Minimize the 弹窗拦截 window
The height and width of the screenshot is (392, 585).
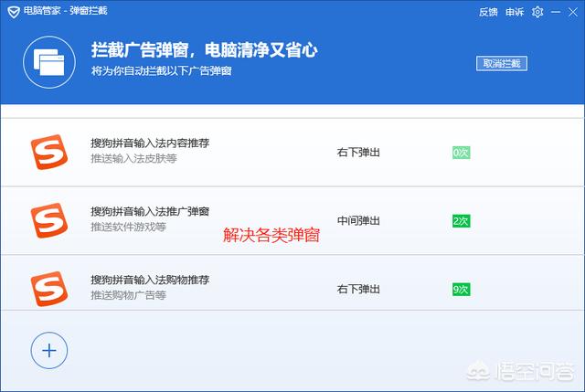coord(556,12)
